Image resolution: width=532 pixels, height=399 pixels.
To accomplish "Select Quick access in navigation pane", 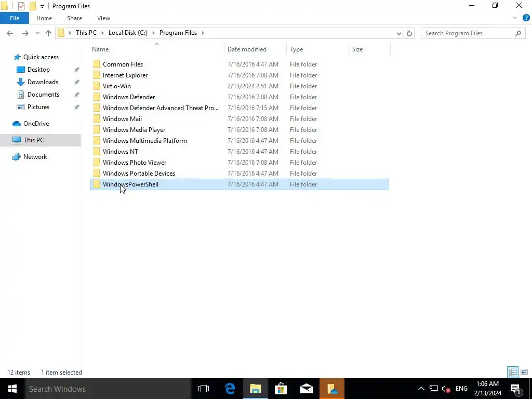I will coord(41,57).
